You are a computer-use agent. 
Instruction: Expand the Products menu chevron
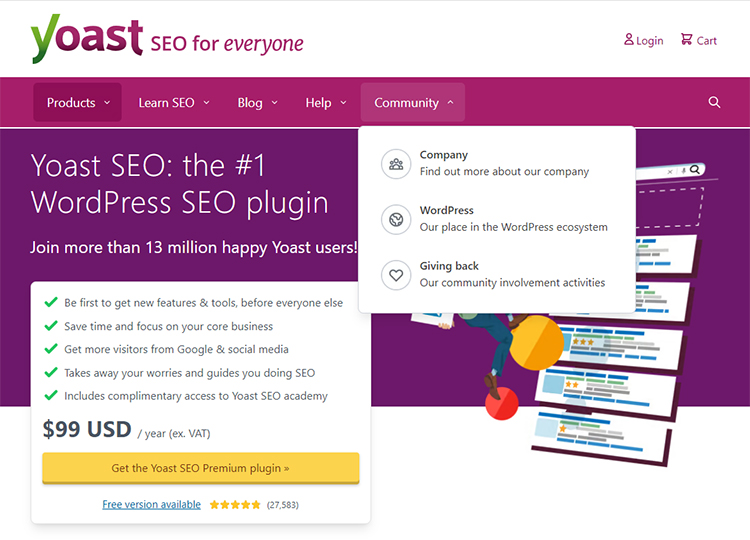coord(107,102)
